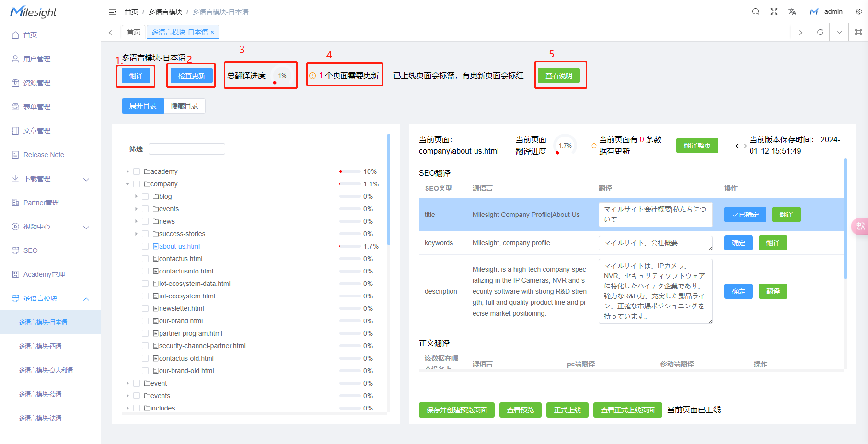Close the 多语言模块-日本语 tab
The width and height of the screenshot is (868, 444).
click(x=212, y=32)
